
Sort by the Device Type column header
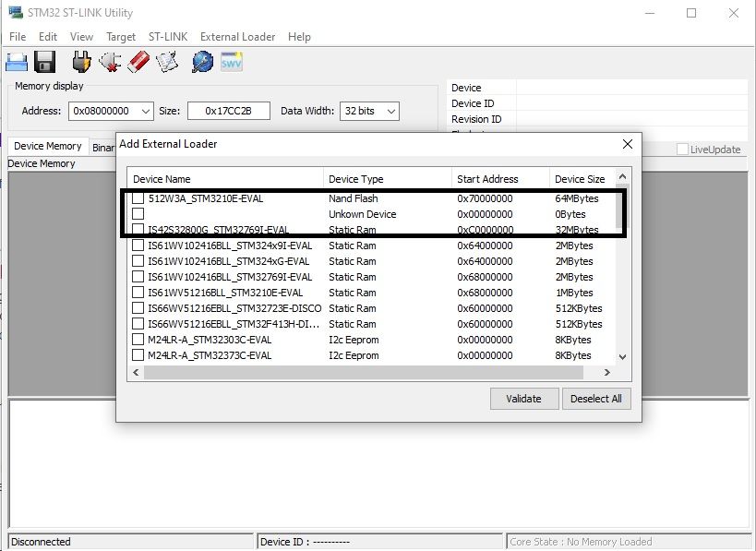pyautogui.click(x=388, y=179)
